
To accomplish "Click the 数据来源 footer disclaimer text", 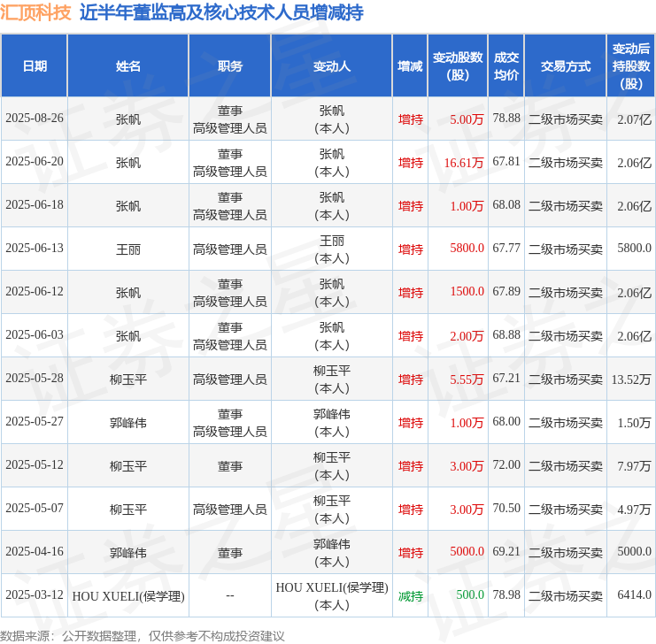I will (143, 636).
